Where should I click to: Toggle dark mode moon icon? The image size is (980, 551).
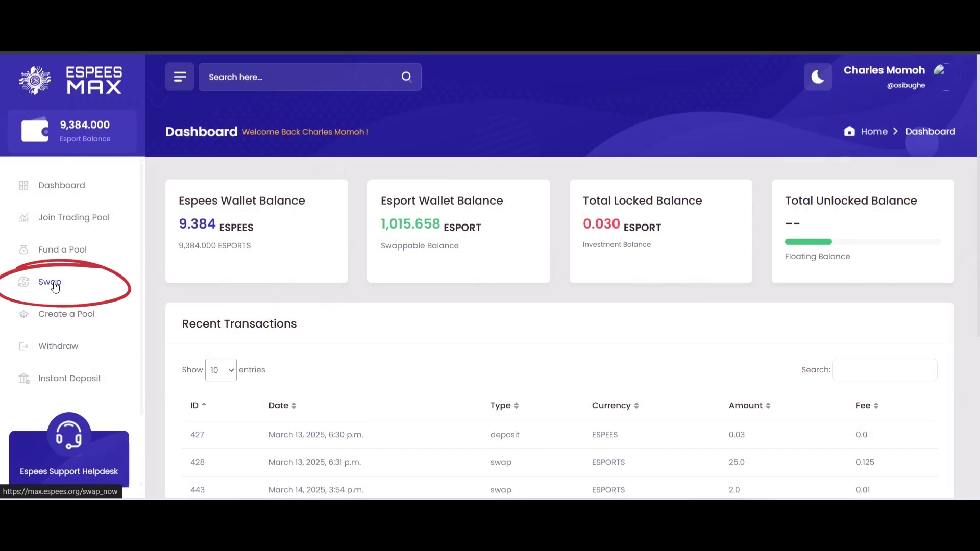pos(818,77)
